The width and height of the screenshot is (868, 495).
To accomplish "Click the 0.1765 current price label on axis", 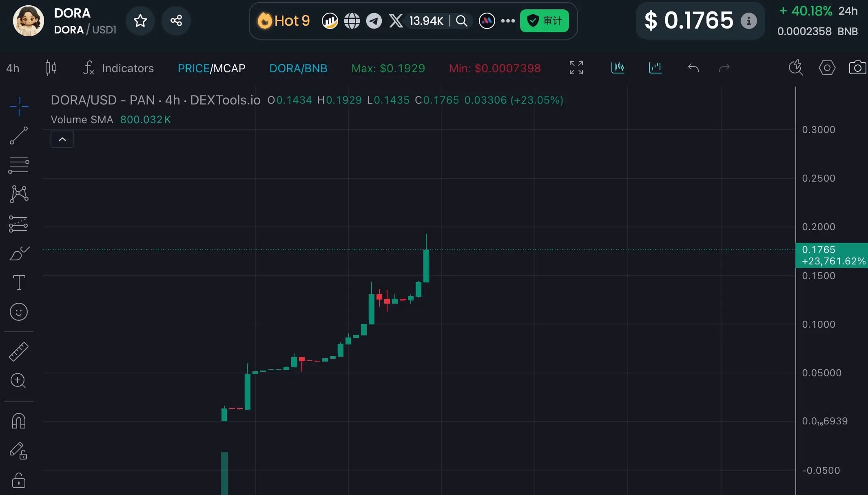I will 832,255.
